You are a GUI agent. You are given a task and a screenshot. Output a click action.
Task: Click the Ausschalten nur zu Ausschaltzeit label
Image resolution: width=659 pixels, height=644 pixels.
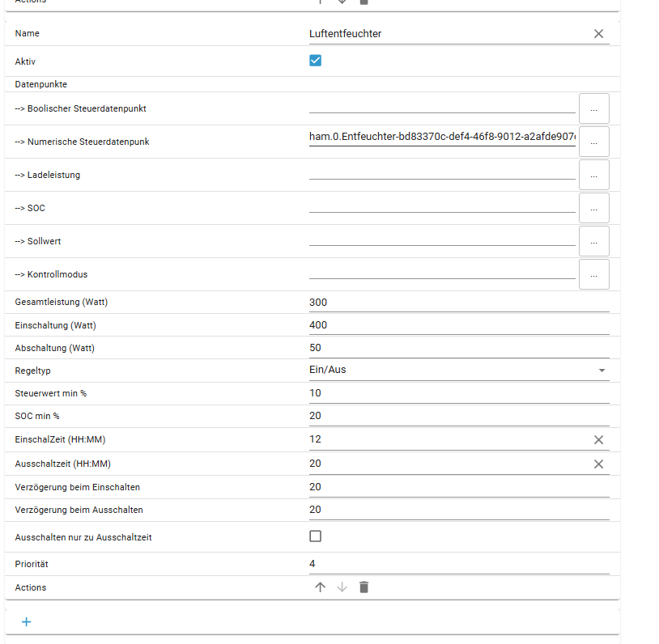tap(83, 537)
